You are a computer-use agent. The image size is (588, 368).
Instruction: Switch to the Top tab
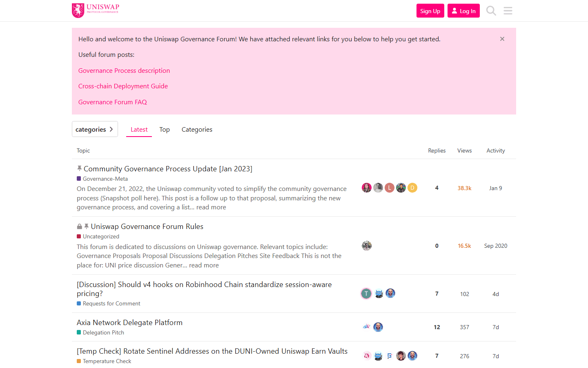coord(165,130)
